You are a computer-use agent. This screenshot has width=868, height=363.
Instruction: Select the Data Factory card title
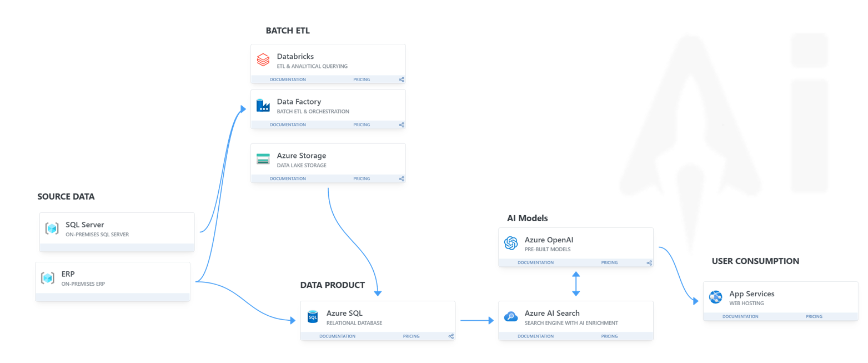pyautogui.click(x=299, y=102)
